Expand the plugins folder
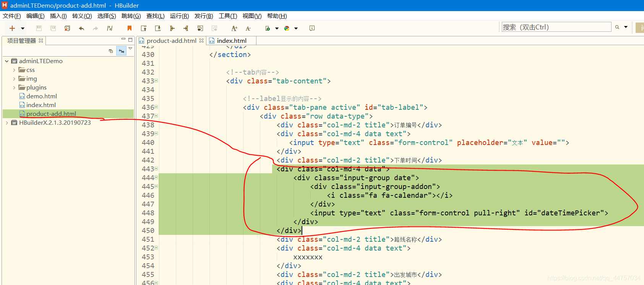Viewport: 644px width, 285px height. (14, 87)
